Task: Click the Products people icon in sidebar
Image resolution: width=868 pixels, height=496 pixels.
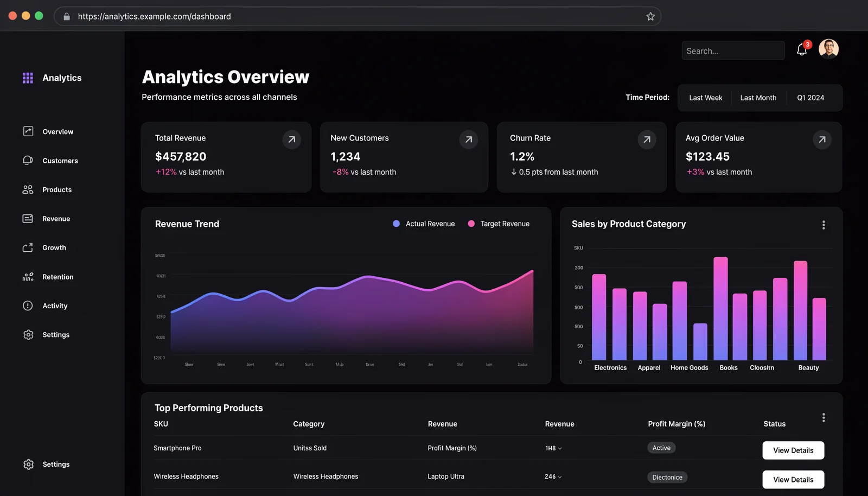Action: (x=28, y=189)
